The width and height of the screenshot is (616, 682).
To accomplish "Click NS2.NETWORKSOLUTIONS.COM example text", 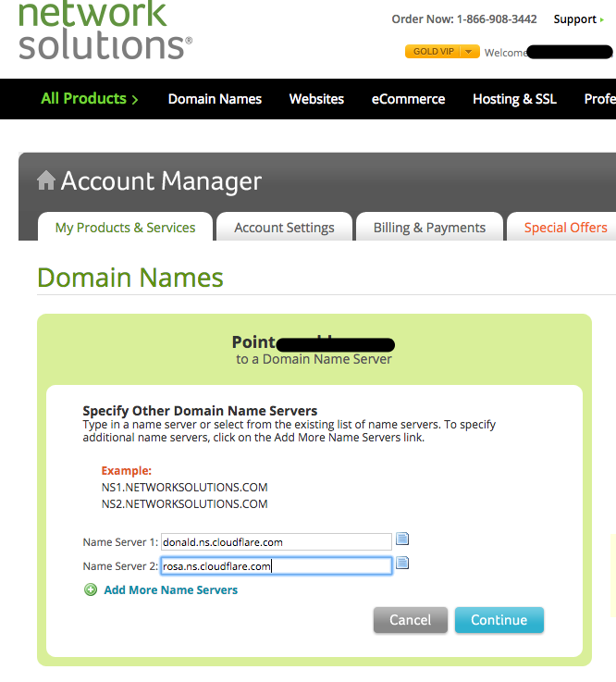I will [x=184, y=503].
